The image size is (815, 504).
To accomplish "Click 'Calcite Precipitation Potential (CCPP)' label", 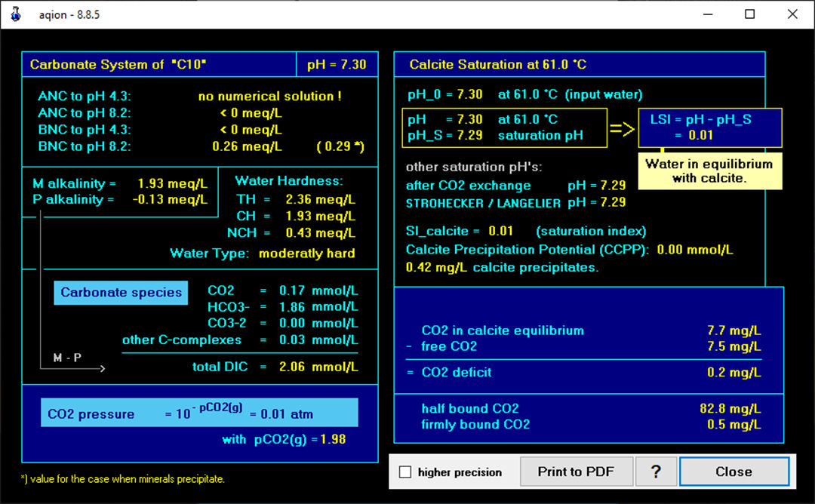I will tap(527, 250).
